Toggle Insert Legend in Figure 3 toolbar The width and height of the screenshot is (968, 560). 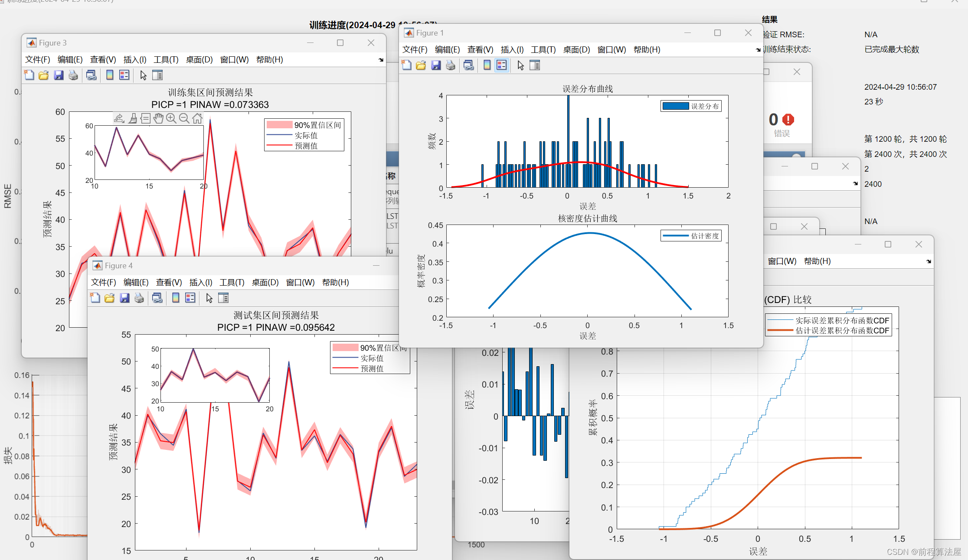pos(124,75)
